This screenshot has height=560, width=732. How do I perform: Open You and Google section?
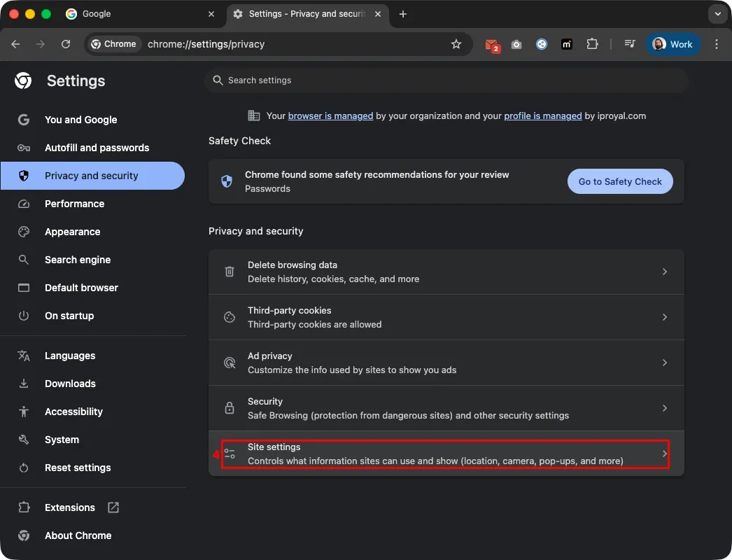tap(92, 120)
